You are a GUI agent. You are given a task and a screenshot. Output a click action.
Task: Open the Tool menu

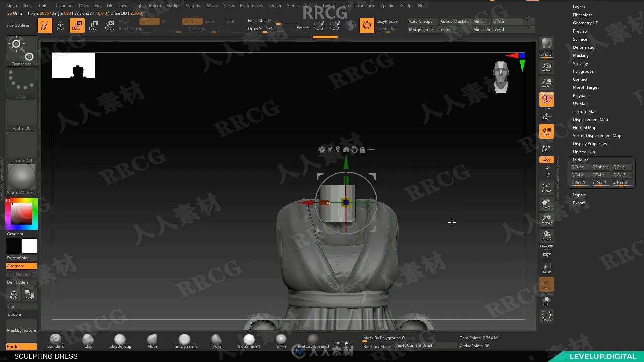(x=346, y=5)
